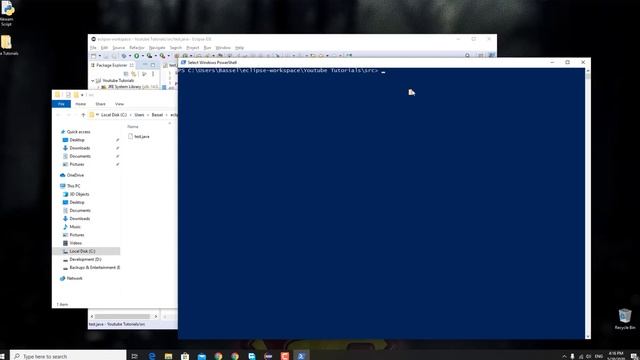Open Recycle Bin on desktop
The height and width of the screenshot is (360, 640).
click(x=624, y=319)
